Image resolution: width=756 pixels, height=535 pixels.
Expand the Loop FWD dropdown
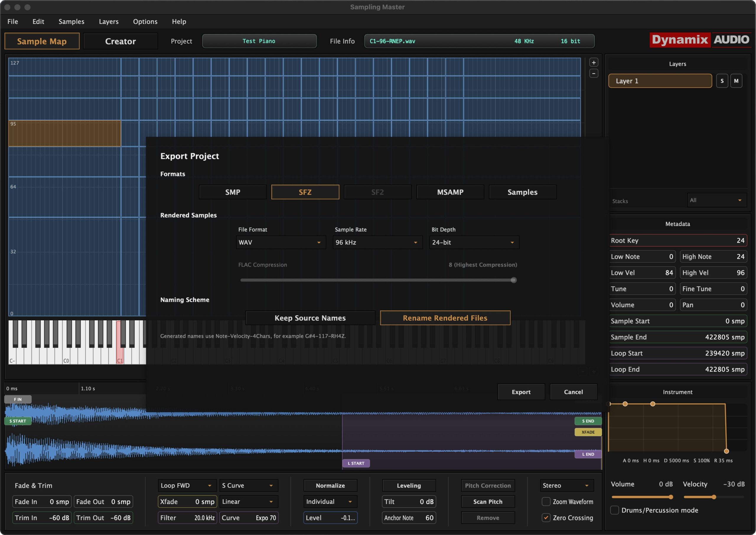coord(186,485)
